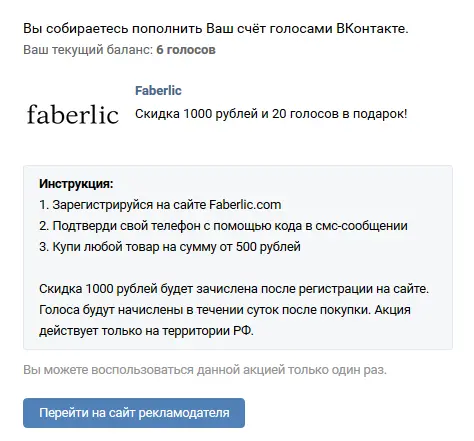Click sentence Голоса будут начислены в течении суток
The image size is (474, 441).
pos(205,310)
